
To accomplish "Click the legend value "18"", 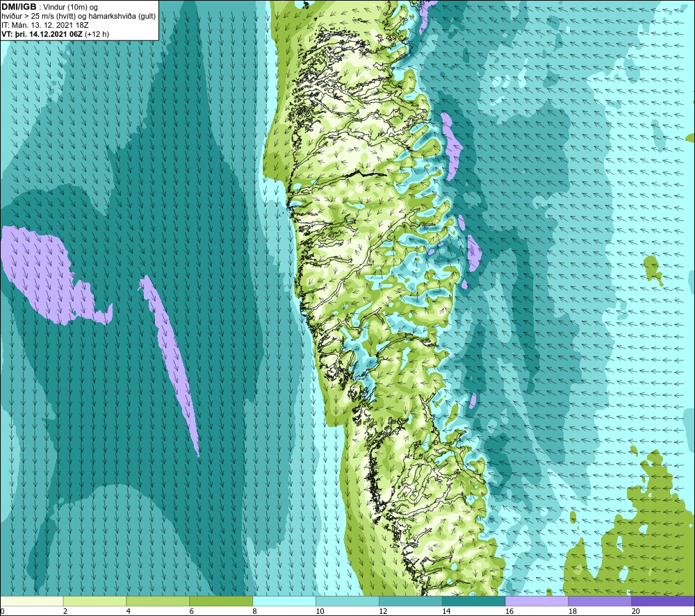I will [x=572, y=611].
